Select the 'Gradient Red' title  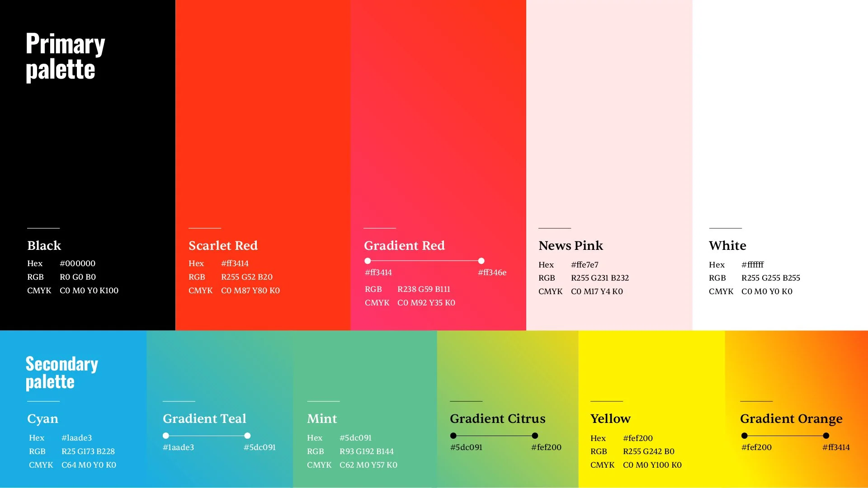pyautogui.click(x=404, y=245)
